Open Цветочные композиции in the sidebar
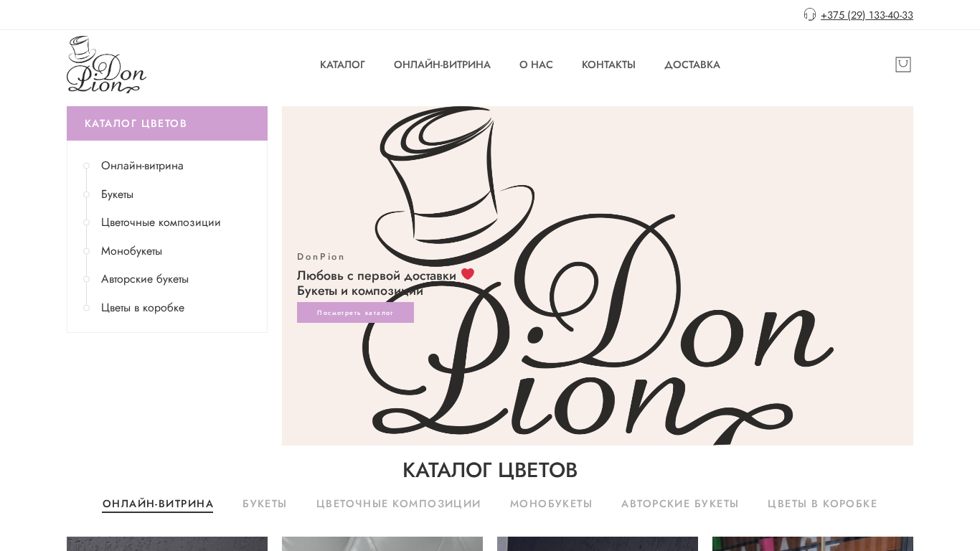Viewport: 980px width, 551px height. [x=161, y=222]
